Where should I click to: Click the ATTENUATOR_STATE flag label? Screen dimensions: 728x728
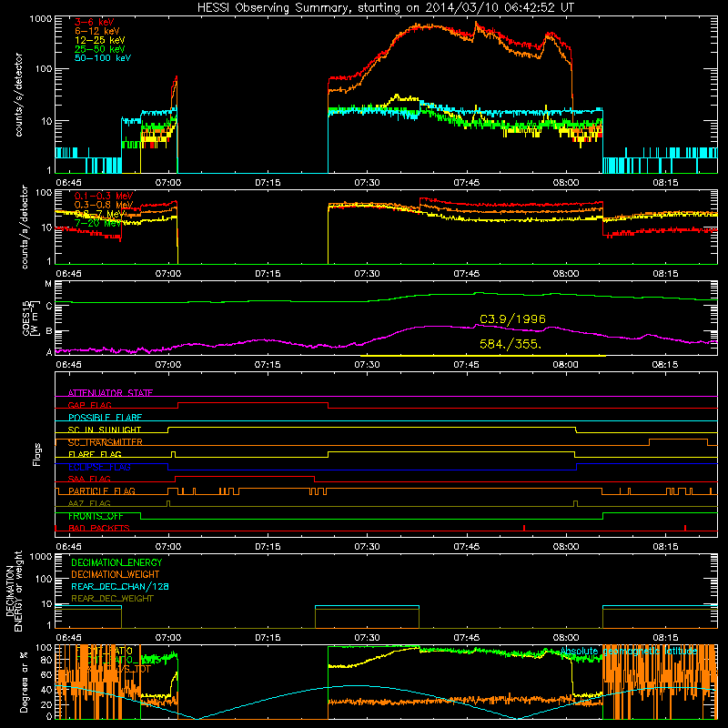pos(110,393)
